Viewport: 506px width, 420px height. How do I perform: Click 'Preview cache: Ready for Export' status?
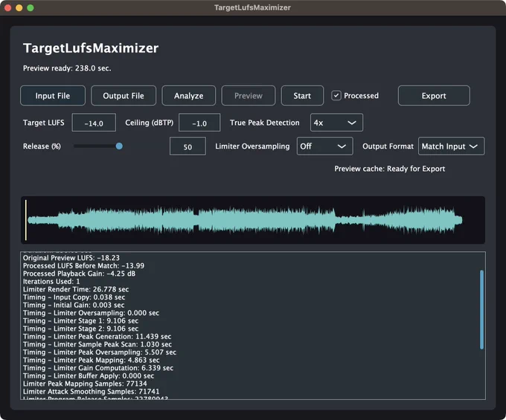point(389,169)
